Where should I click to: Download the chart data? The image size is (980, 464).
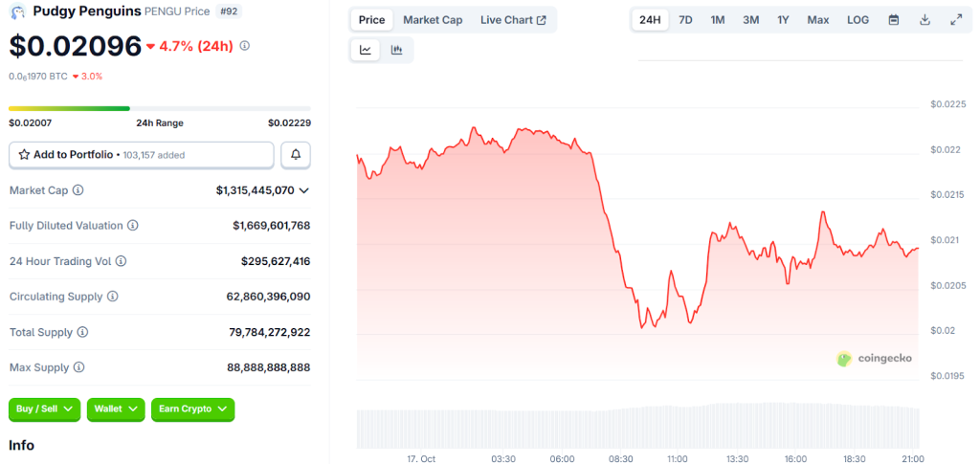click(x=924, y=20)
